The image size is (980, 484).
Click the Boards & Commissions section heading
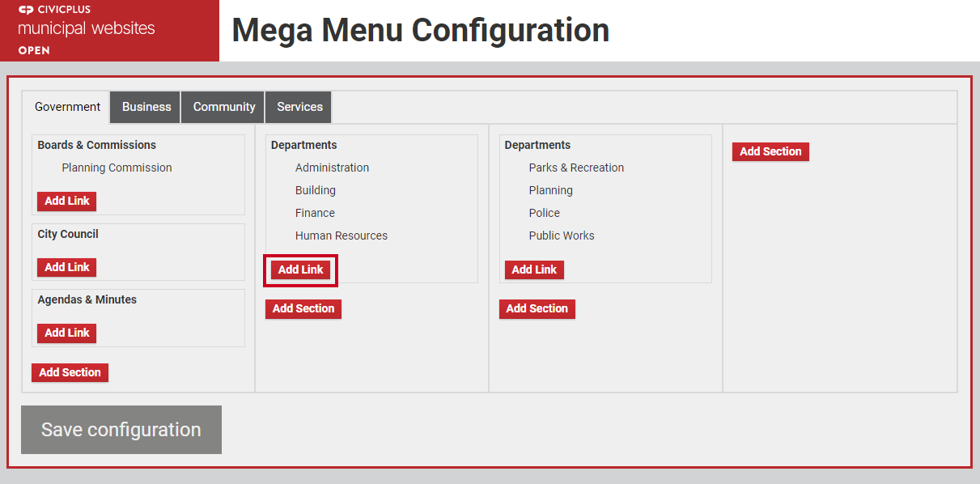click(x=97, y=145)
